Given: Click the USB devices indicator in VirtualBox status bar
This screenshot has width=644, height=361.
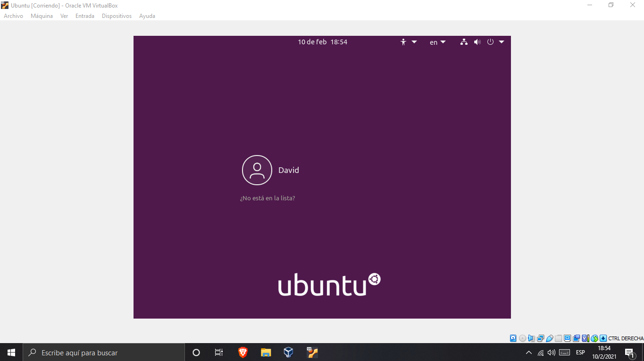Looking at the screenshot, I should (x=549, y=338).
